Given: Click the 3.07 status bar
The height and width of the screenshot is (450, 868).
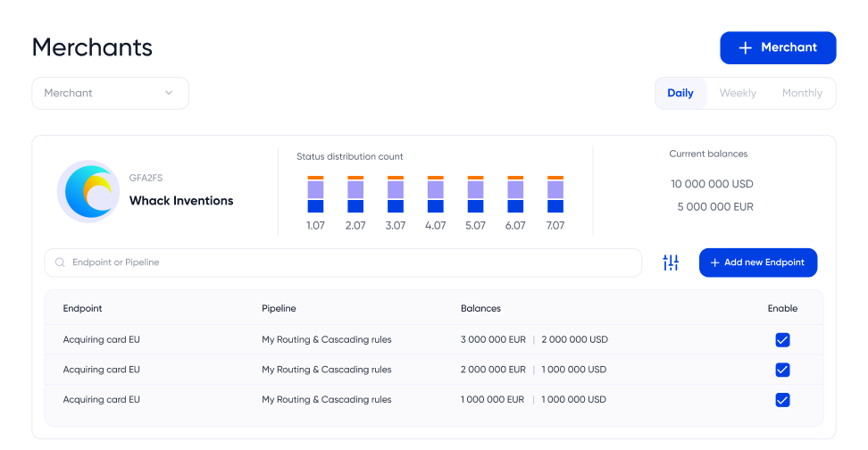Looking at the screenshot, I should [396, 195].
